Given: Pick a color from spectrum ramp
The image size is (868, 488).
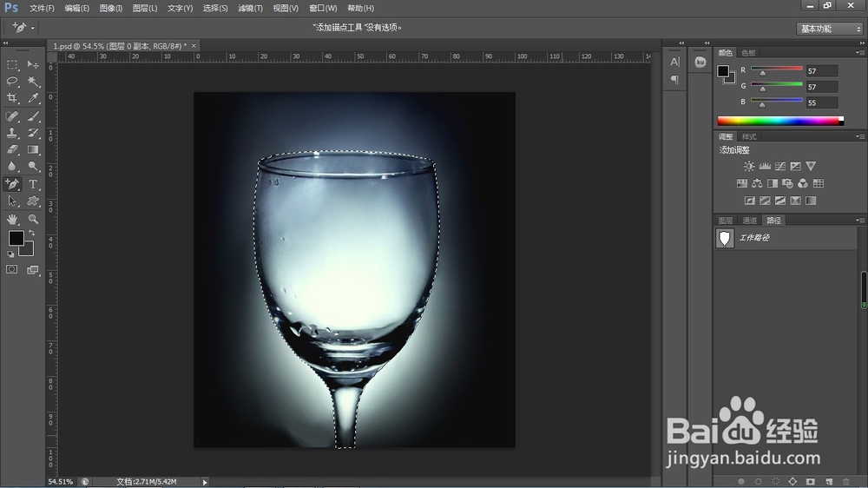Looking at the screenshot, I should coord(780,121).
